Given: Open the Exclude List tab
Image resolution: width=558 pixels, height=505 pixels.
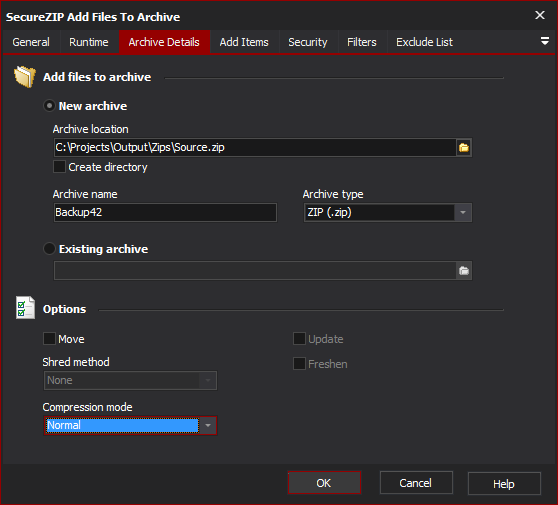Looking at the screenshot, I should coord(425,42).
